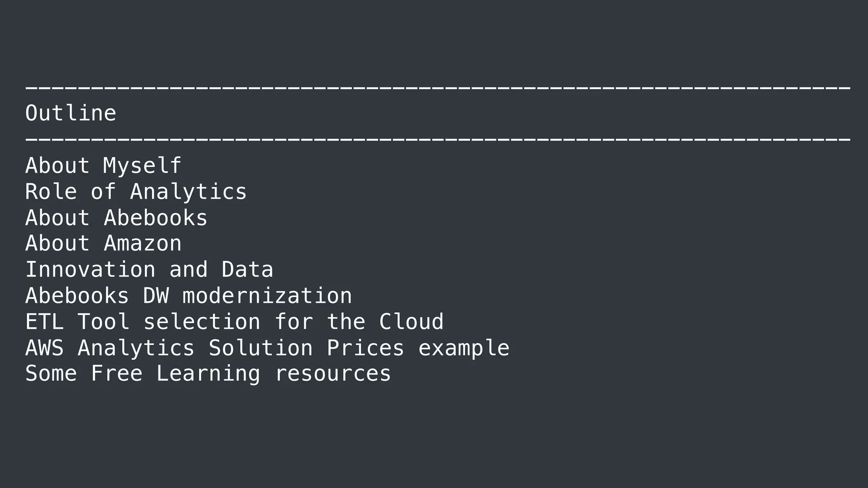Viewport: 868px width, 488px height.
Task: Click the "Abebooks DW modernization" line
Action: (189, 296)
